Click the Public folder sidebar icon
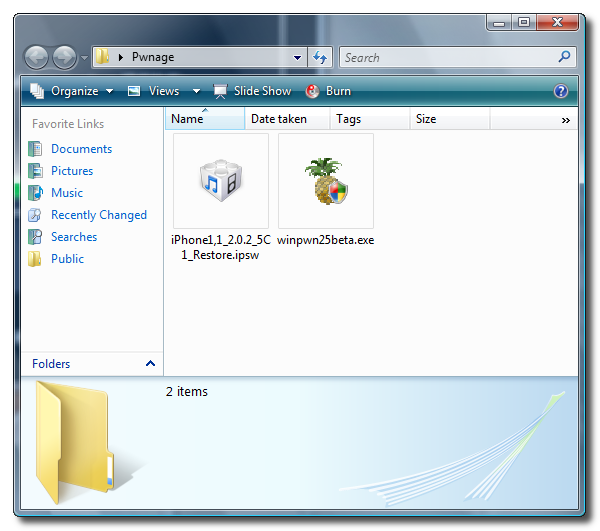The height and width of the screenshot is (531, 600). [x=34, y=259]
